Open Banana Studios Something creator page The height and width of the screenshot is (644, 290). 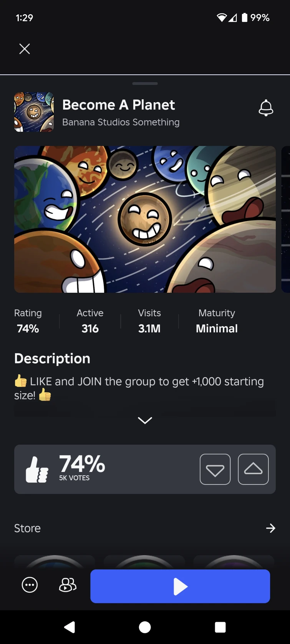121,122
